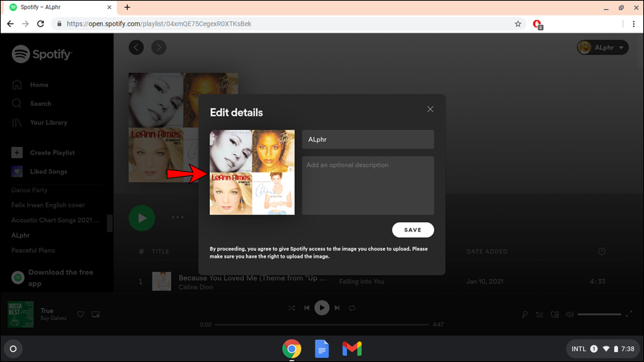Click artist Suy Galvez in player bar
Image resolution: width=644 pixels, height=362 pixels.
[53, 319]
